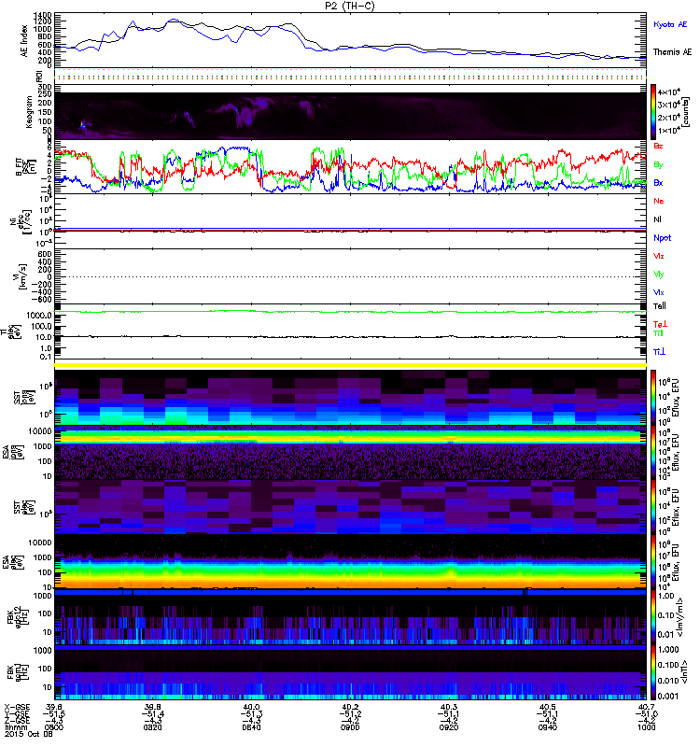
Task: Click the '[counts]' color bar unit label
Action: (686, 112)
